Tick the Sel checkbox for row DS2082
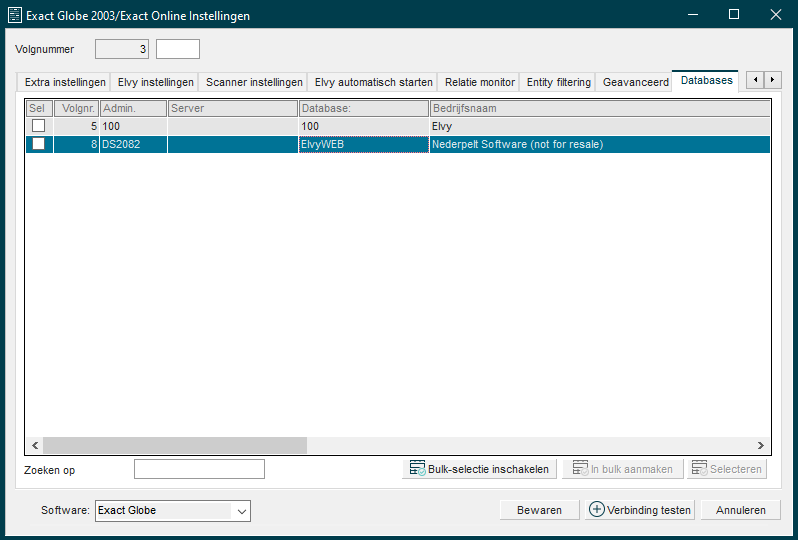The image size is (798, 540). pos(39,144)
